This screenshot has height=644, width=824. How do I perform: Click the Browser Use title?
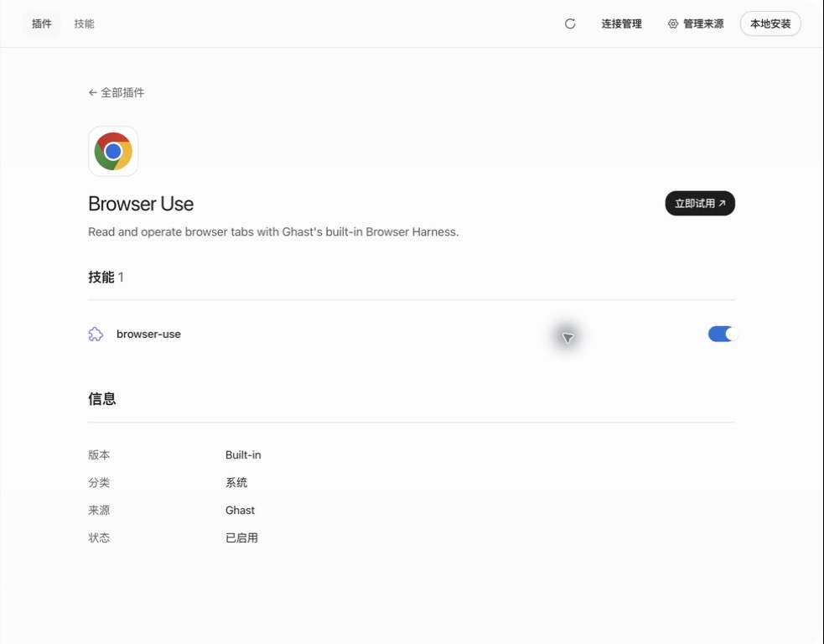(141, 204)
